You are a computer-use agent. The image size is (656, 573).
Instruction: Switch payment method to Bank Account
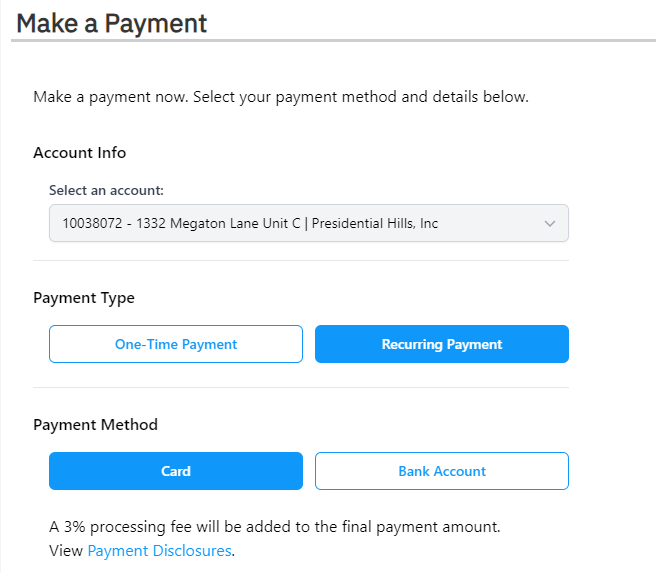point(442,471)
